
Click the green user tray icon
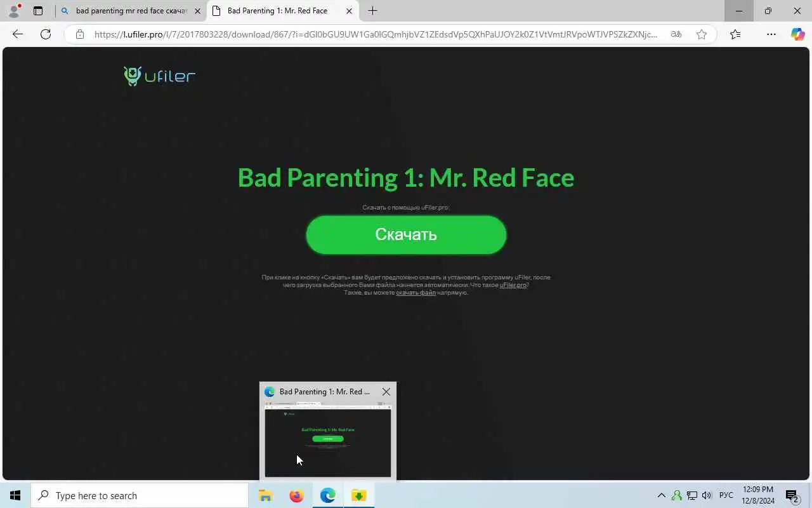pos(677,495)
